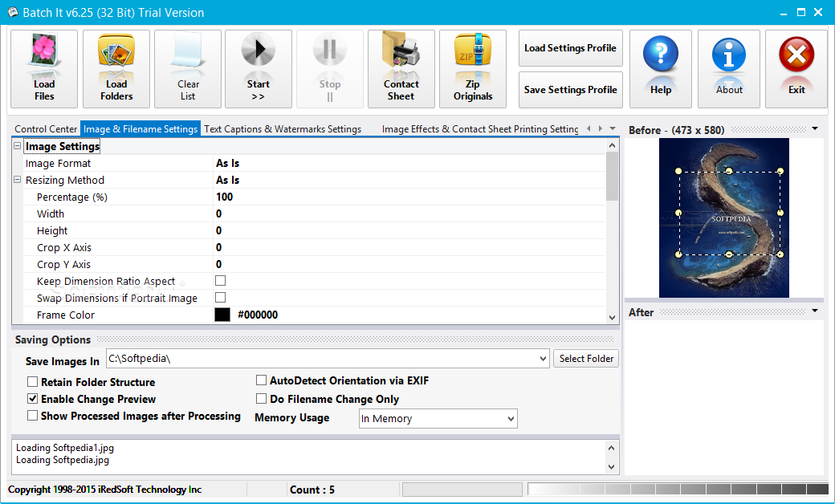Click Loading Softpedia1.jpg log line
Screen dimensions: 835x504
click(65, 448)
